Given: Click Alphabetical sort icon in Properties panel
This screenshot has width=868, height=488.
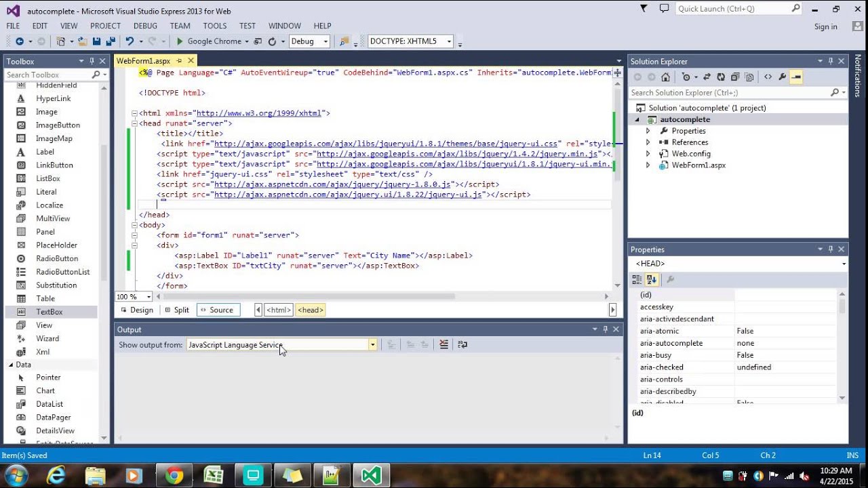Looking at the screenshot, I should coord(651,279).
